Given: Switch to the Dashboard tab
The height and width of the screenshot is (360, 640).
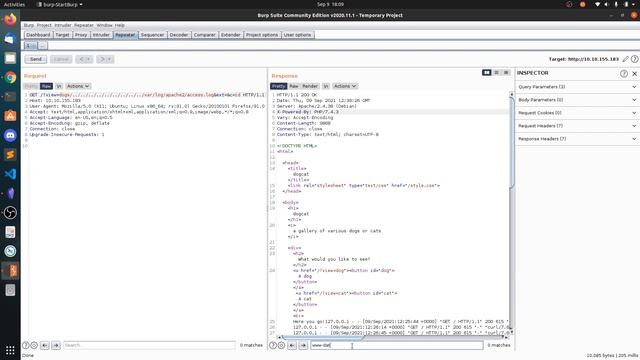Looking at the screenshot, I should pos(38,35).
